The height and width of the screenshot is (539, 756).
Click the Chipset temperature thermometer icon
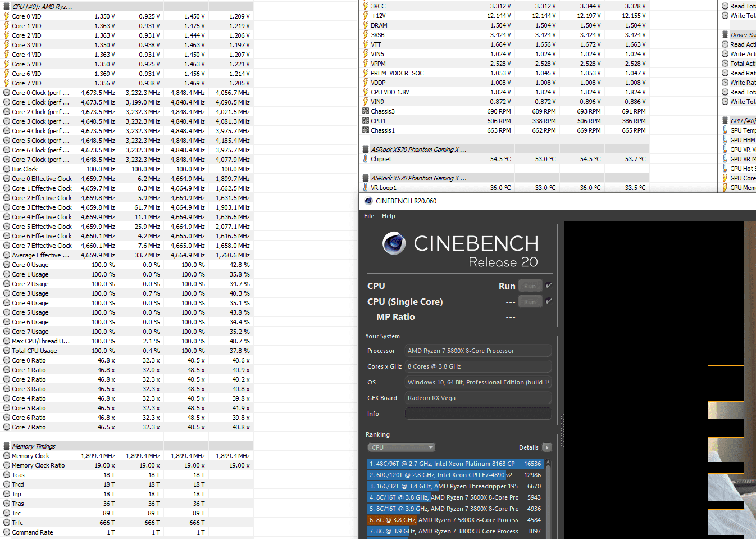366,159
